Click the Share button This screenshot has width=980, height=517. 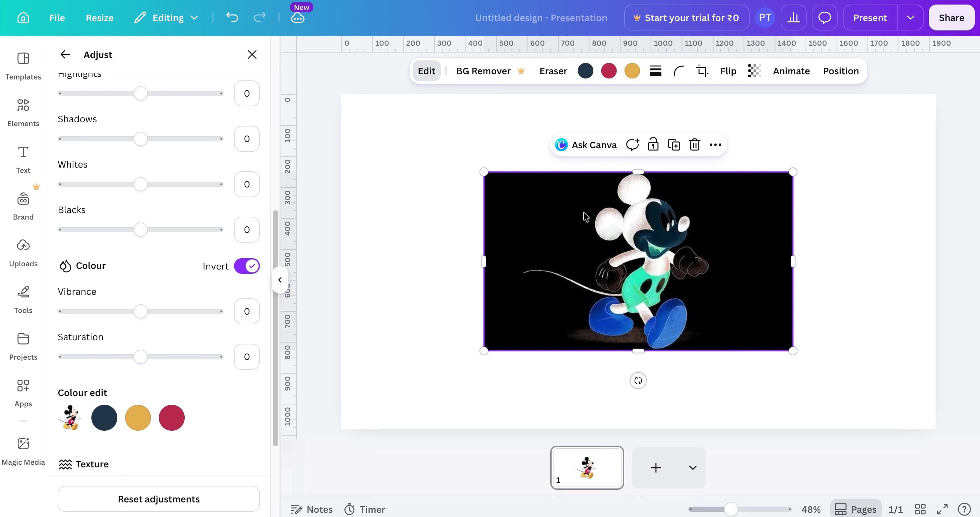click(x=951, y=18)
